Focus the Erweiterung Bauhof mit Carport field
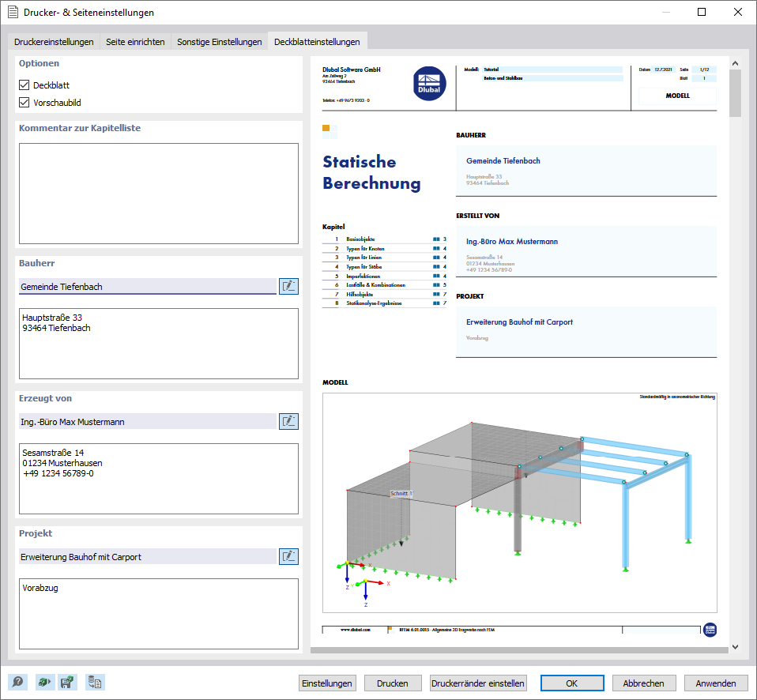Screen dimensions: 757x700 point(148,557)
